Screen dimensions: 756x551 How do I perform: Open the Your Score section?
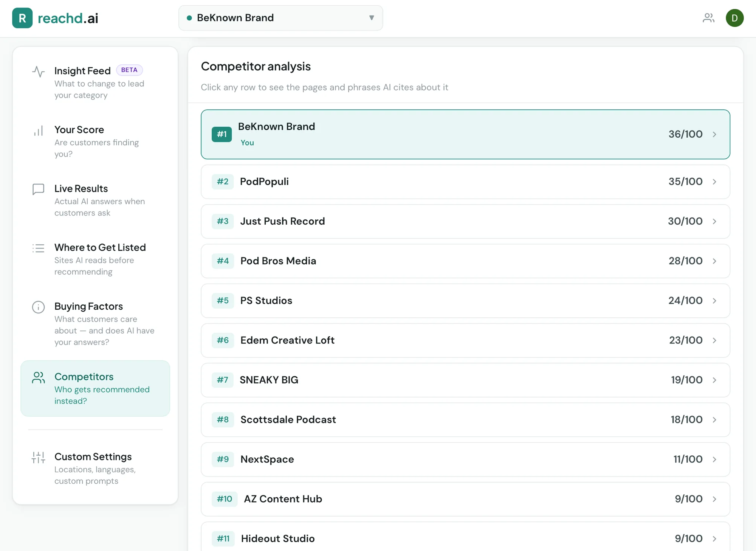pos(95,141)
